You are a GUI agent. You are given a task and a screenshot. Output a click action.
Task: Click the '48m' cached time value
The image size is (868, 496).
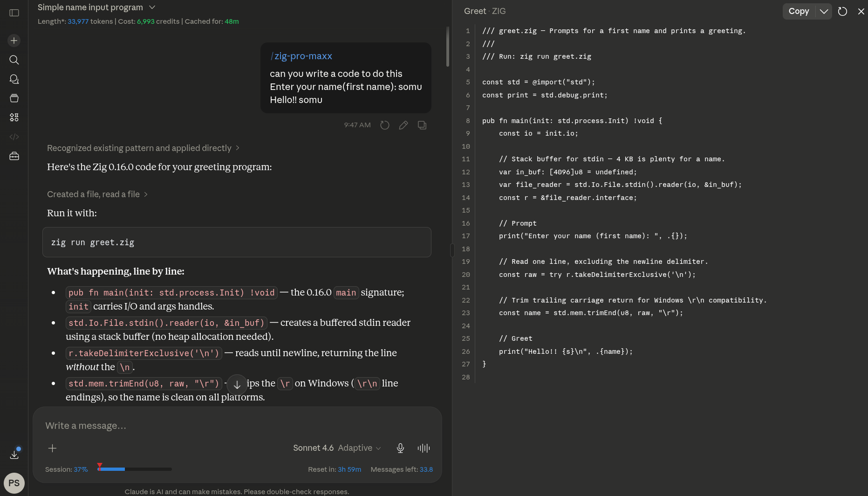coord(232,21)
